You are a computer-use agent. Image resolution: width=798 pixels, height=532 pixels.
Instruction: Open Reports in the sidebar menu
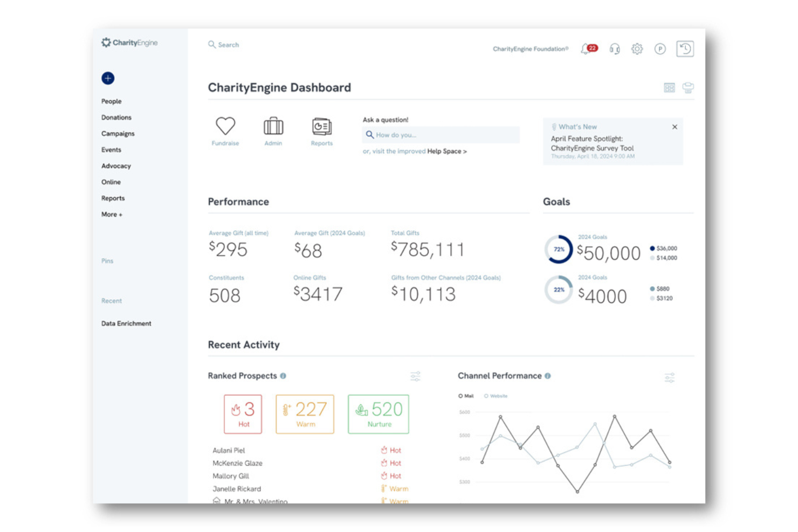click(113, 198)
